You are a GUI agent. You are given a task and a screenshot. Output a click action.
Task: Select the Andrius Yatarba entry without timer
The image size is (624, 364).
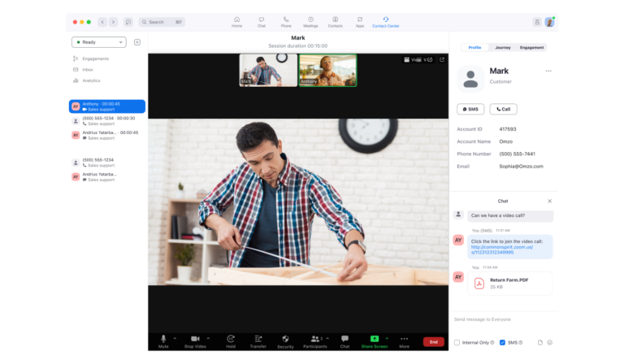click(x=107, y=176)
